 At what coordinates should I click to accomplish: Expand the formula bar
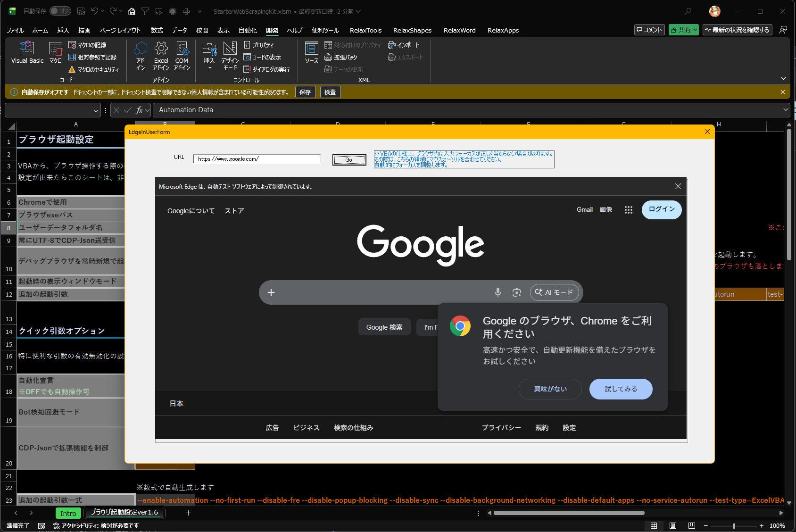coord(786,110)
